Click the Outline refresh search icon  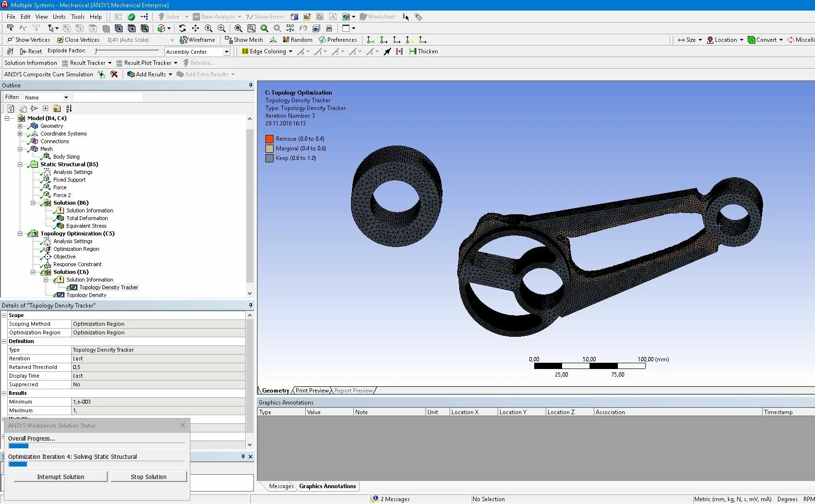pos(11,109)
